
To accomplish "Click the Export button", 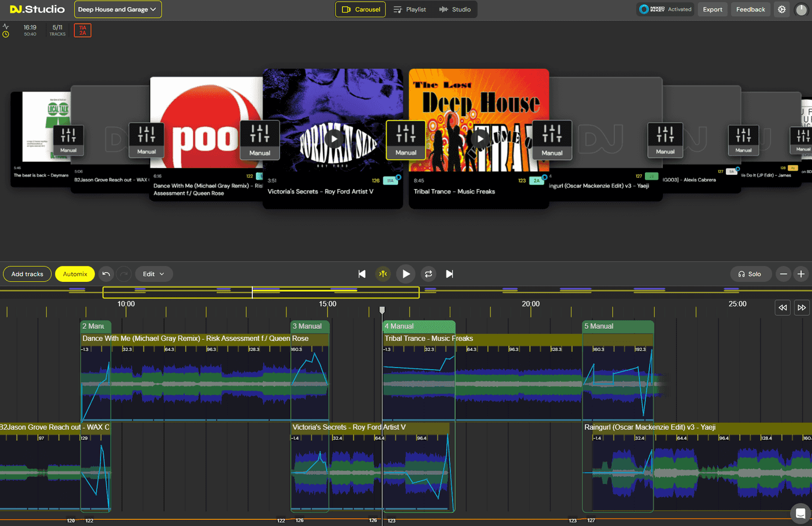I will click(712, 9).
